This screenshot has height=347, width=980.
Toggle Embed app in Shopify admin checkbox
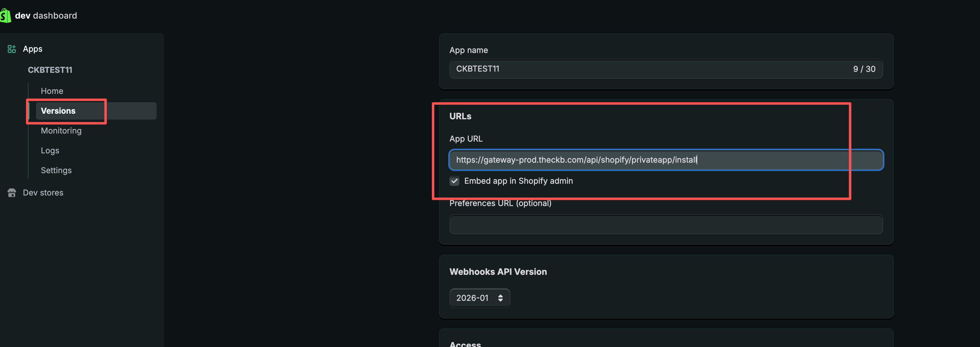tap(454, 181)
